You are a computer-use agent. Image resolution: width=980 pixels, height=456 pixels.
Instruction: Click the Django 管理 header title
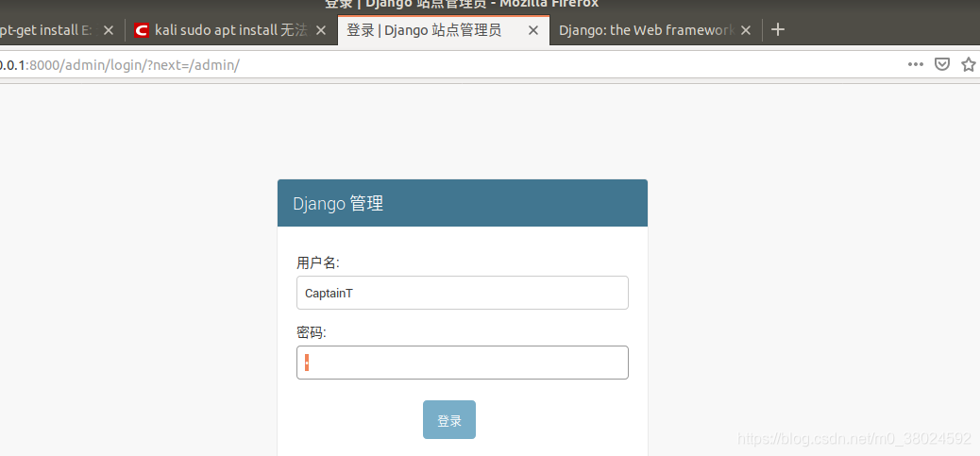(x=338, y=204)
